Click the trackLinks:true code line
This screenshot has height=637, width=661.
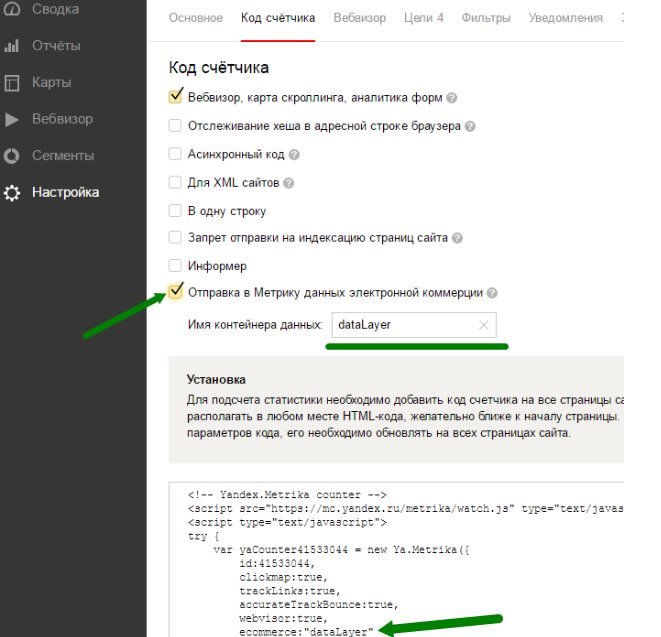point(290,591)
